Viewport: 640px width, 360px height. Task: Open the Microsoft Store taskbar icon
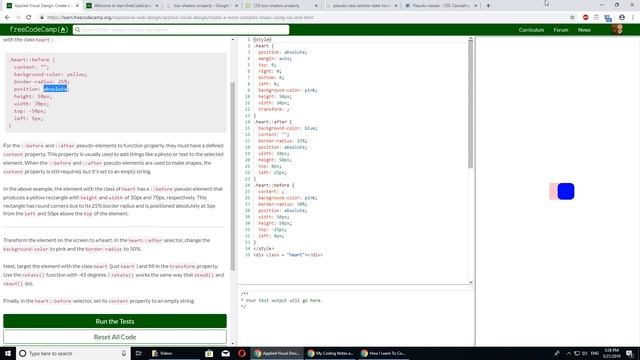pyautogui.click(x=209, y=353)
